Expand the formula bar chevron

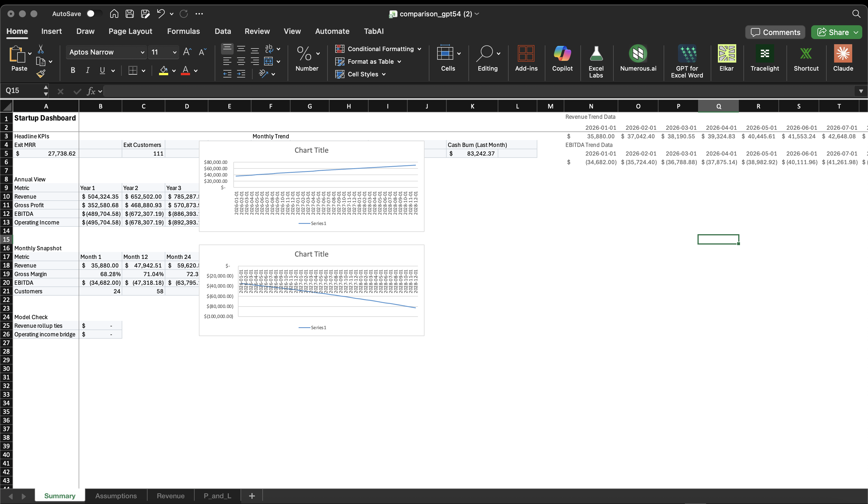click(861, 91)
